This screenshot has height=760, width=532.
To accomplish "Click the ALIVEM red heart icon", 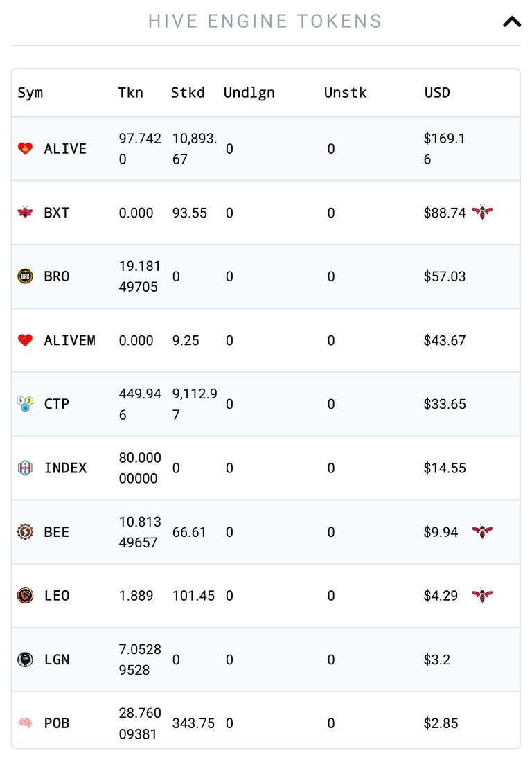I will (x=25, y=340).
